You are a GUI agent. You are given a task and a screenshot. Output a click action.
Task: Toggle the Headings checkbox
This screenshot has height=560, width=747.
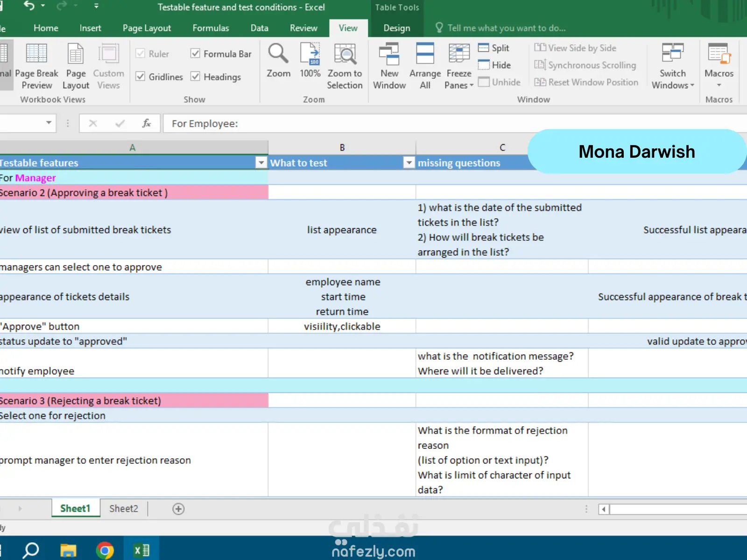196,77
